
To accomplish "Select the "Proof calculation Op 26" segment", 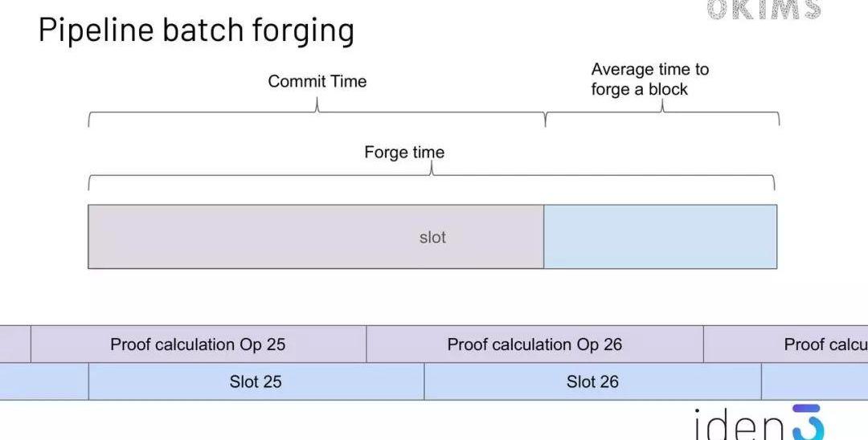I will pos(534,344).
